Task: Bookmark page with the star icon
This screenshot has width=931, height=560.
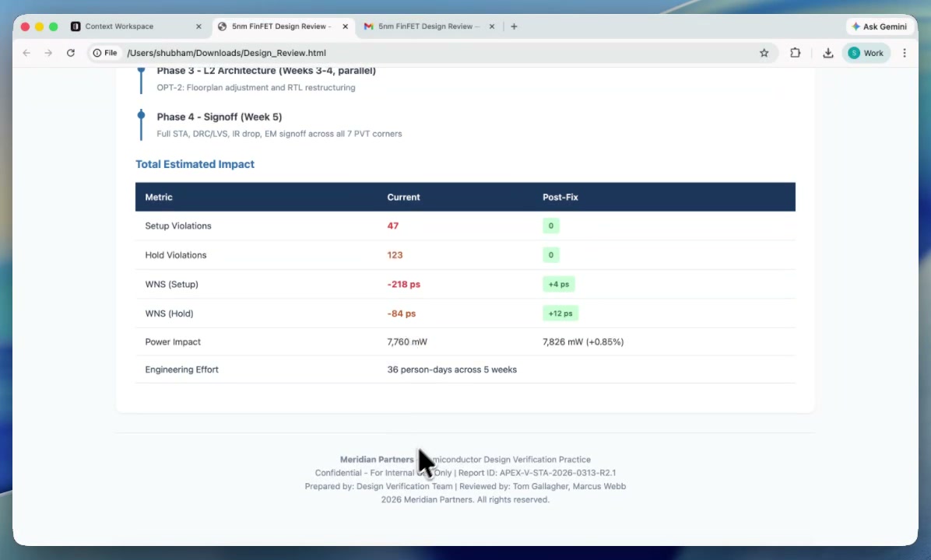Action: [x=764, y=53]
